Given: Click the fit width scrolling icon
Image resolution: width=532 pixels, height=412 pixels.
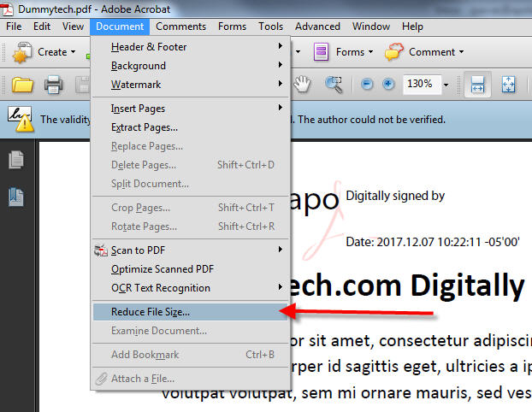Looking at the screenshot, I should [x=477, y=84].
